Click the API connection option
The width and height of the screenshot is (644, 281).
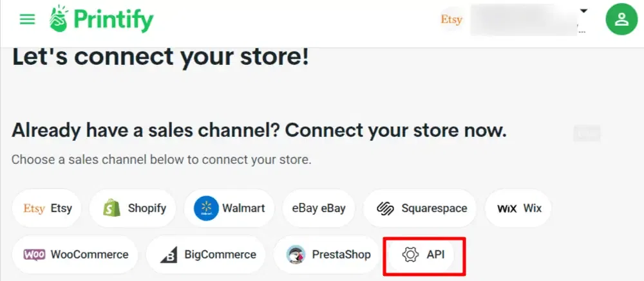(x=423, y=255)
